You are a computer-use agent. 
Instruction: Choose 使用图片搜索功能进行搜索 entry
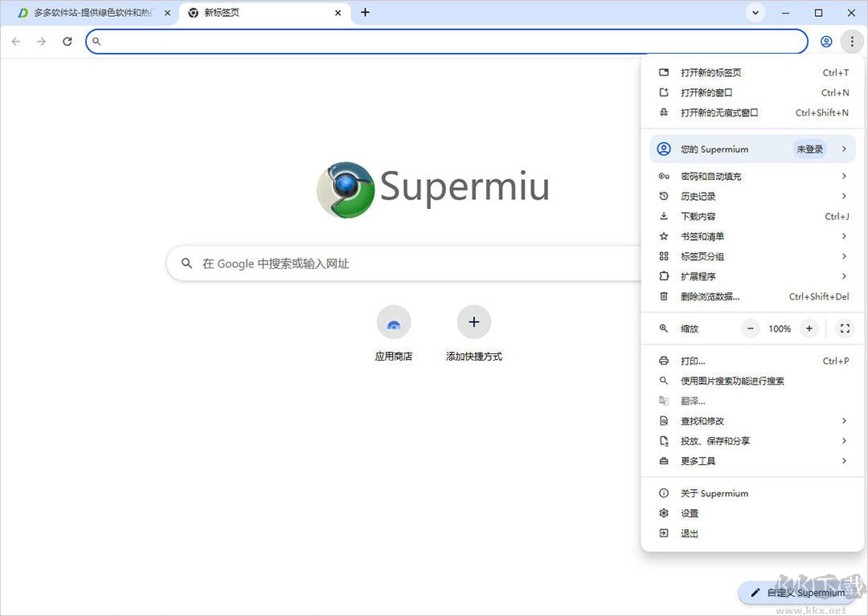753,381
